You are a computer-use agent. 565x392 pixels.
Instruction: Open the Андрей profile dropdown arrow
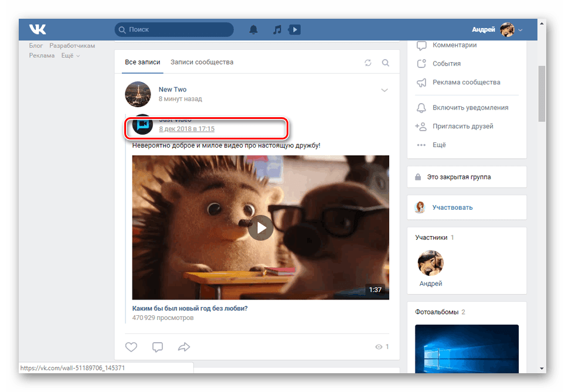(520, 30)
